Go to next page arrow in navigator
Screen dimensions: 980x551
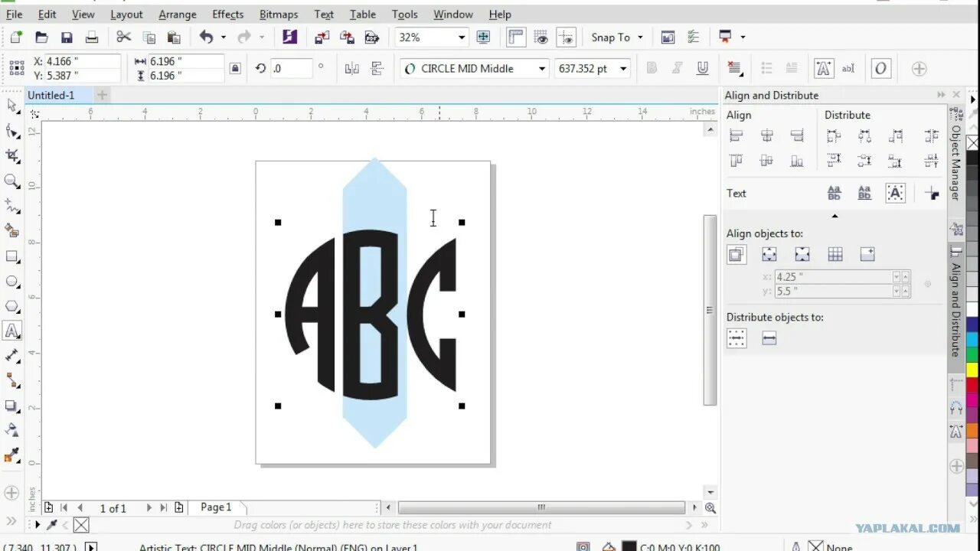[x=149, y=507]
